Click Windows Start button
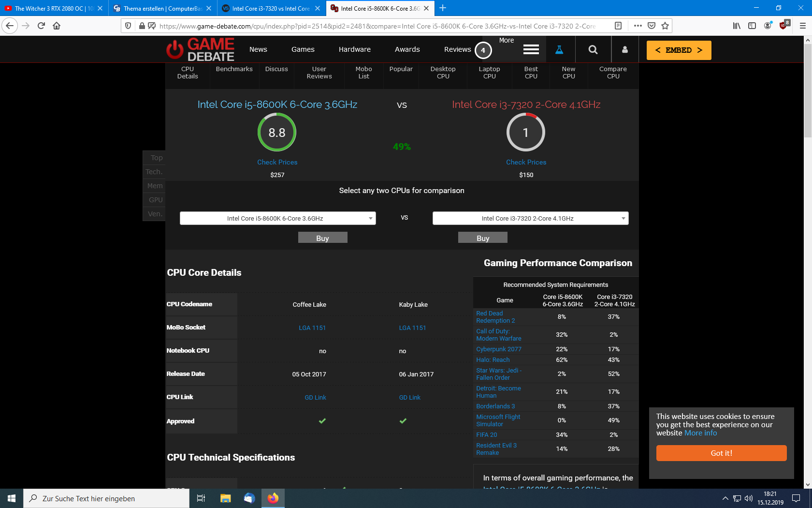Viewport: 812px width, 508px height. pos(12,498)
